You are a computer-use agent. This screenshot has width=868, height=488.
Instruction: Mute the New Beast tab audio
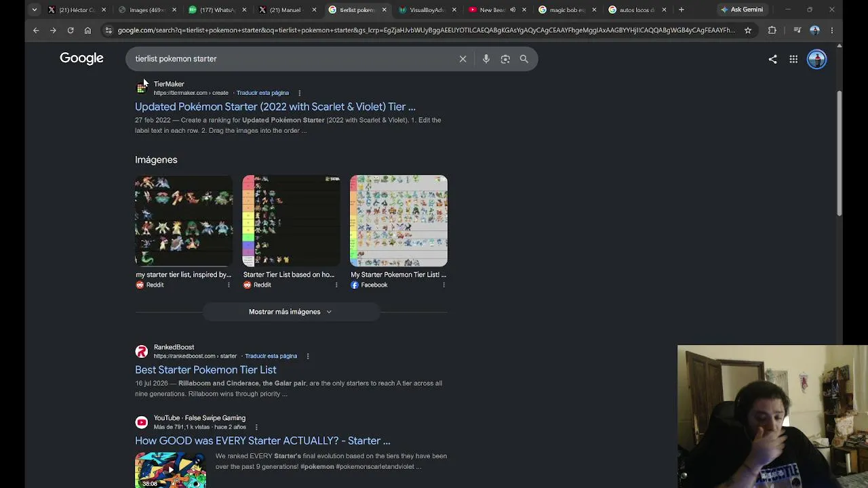[x=513, y=9]
